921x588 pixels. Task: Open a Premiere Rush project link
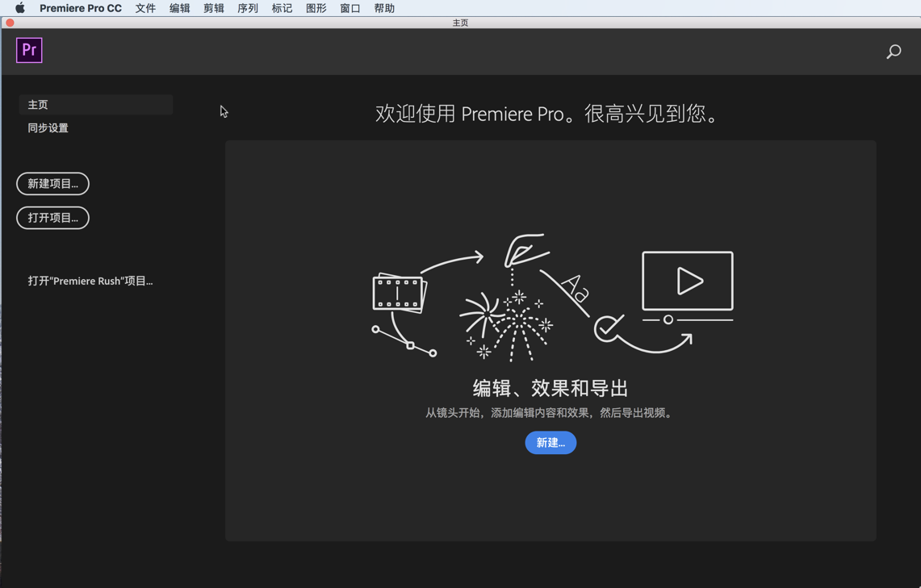click(90, 281)
